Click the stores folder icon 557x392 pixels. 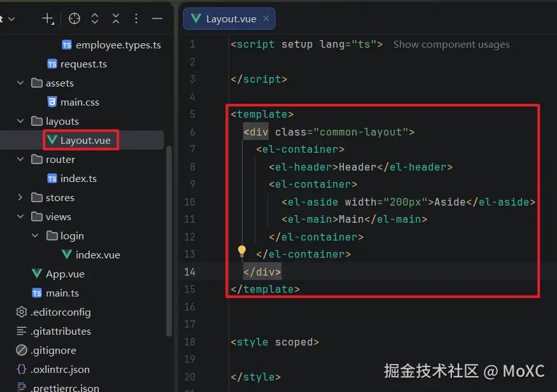(x=36, y=197)
